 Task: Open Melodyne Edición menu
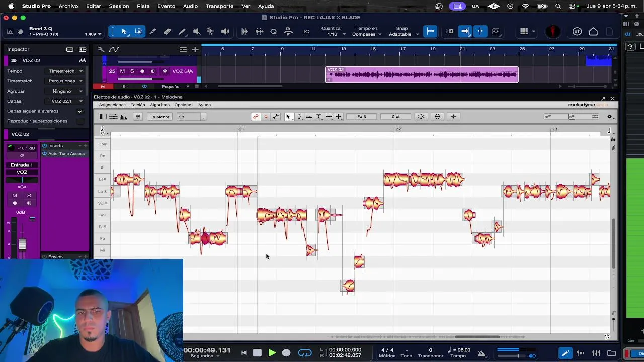point(137,105)
